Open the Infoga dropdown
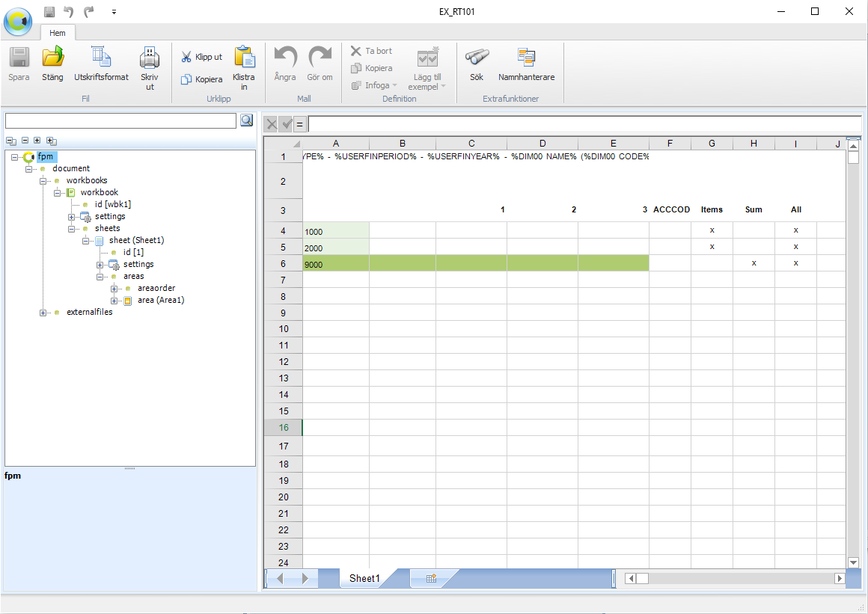The height and width of the screenshot is (614, 868). click(x=374, y=85)
